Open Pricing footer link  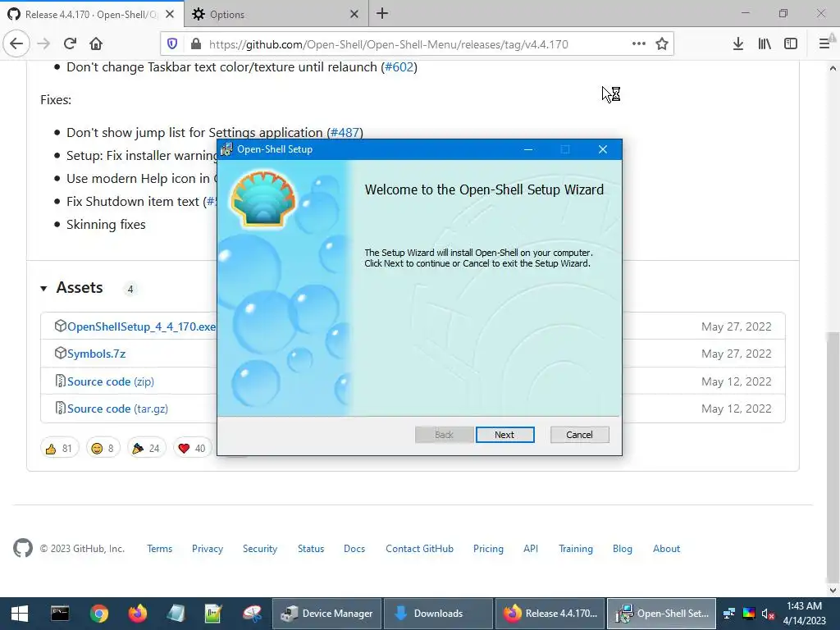[x=488, y=549]
